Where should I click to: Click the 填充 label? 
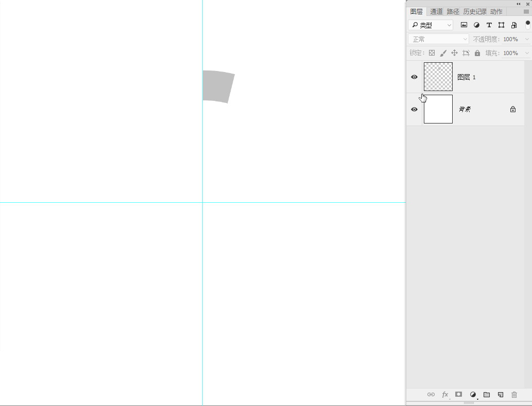pos(492,53)
